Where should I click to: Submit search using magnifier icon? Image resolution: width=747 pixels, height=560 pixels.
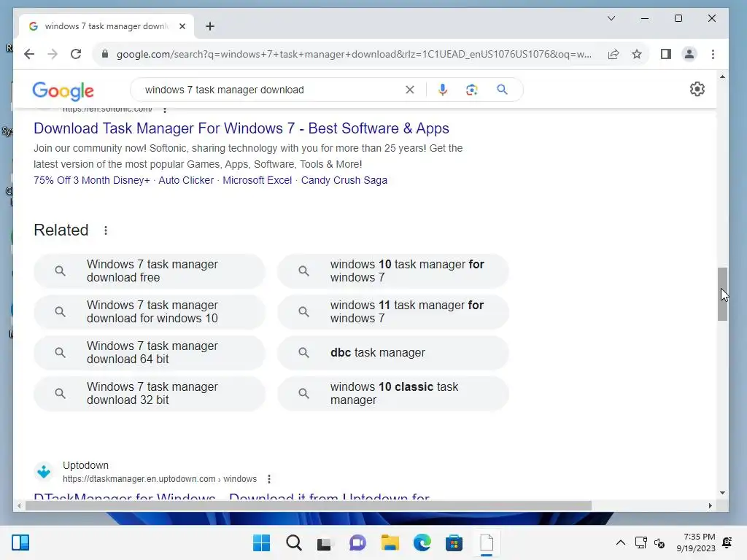[x=502, y=90]
